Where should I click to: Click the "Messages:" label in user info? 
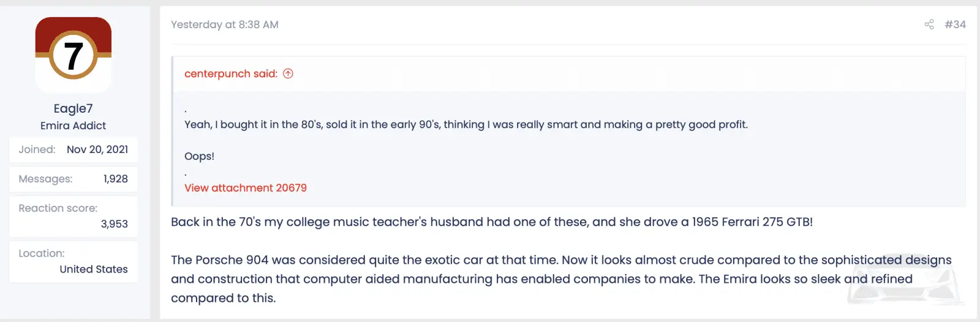coord(45,179)
